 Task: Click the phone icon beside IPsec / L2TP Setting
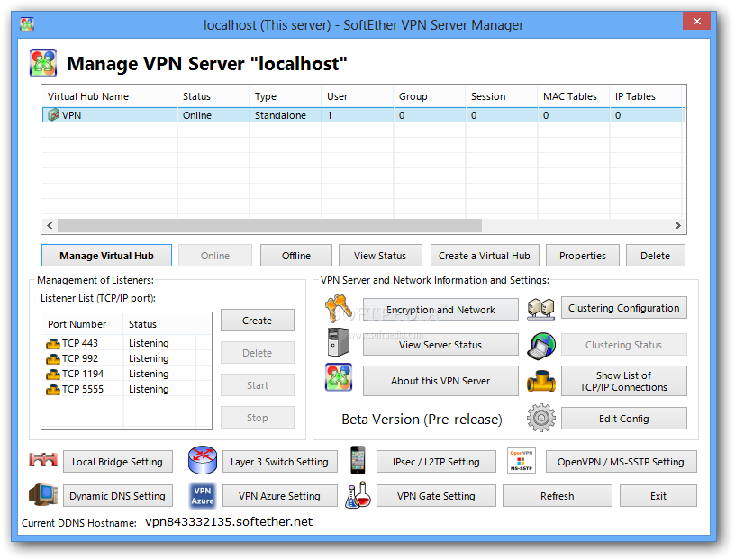358,460
